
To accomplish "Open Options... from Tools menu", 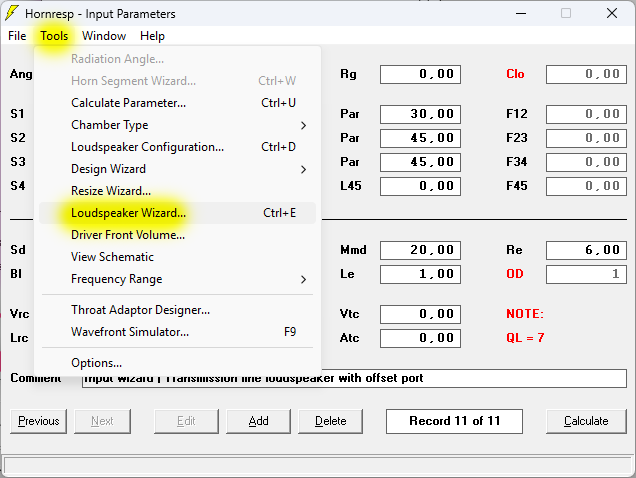I will 177,363.
